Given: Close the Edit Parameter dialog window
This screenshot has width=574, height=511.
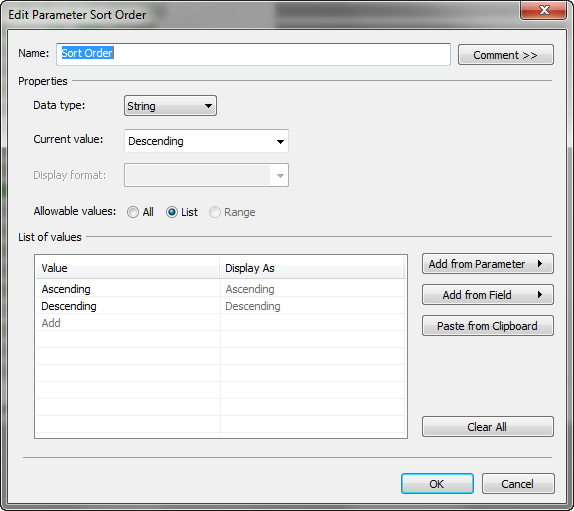Looking at the screenshot, I should coord(544,10).
